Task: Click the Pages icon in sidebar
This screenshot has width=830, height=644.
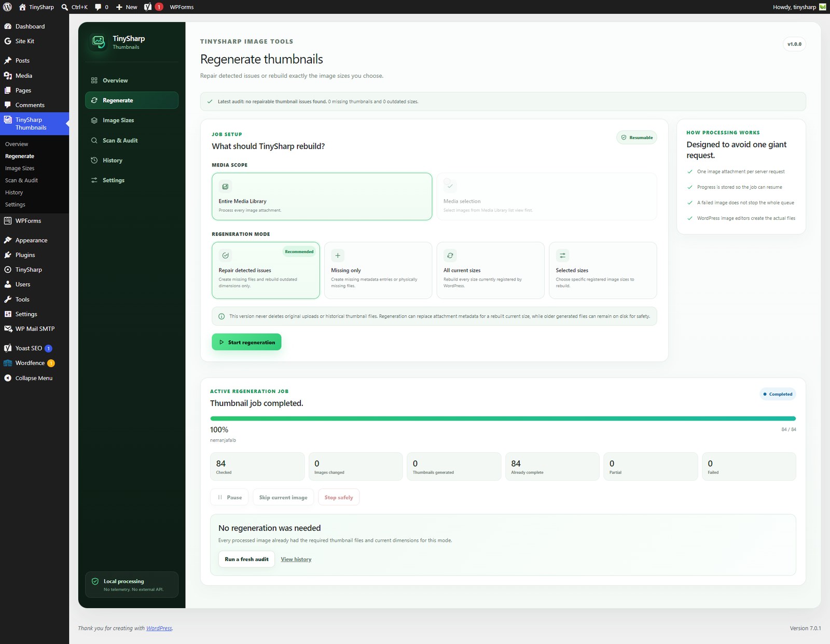Action: pyautogui.click(x=8, y=90)
